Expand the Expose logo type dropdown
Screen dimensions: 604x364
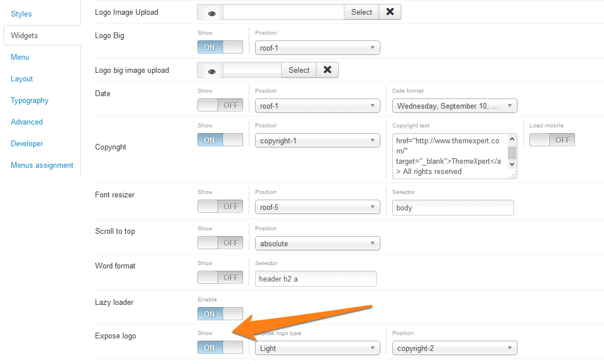[317, 348]
